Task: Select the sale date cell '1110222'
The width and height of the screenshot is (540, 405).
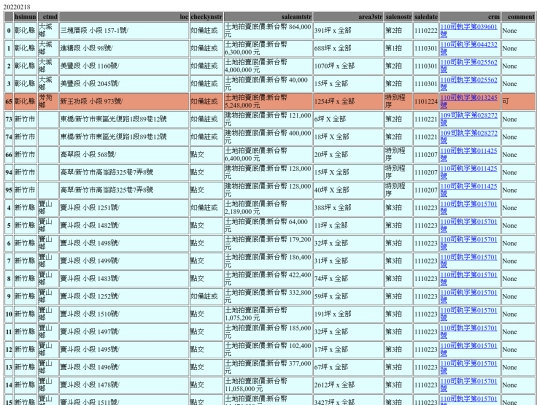Action: 426,31
